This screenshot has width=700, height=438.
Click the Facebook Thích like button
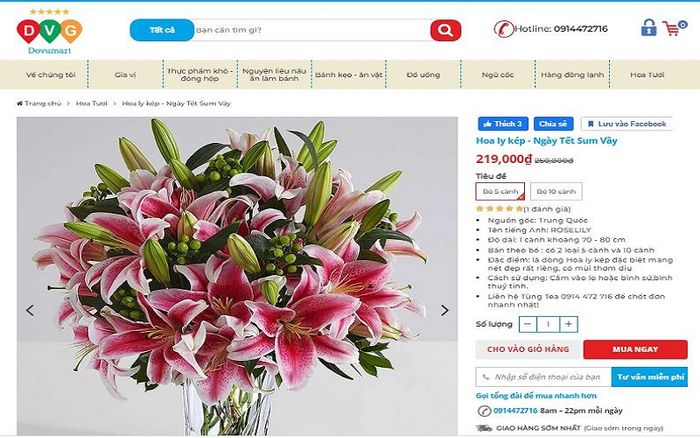pyautogui.click(x=503, y=124)
